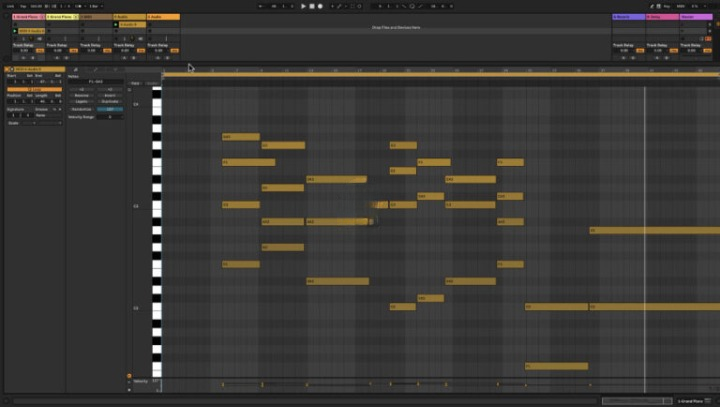
Task: Open the Scale name dropdown
Action: pyautogui.click(x=50, y=123)
